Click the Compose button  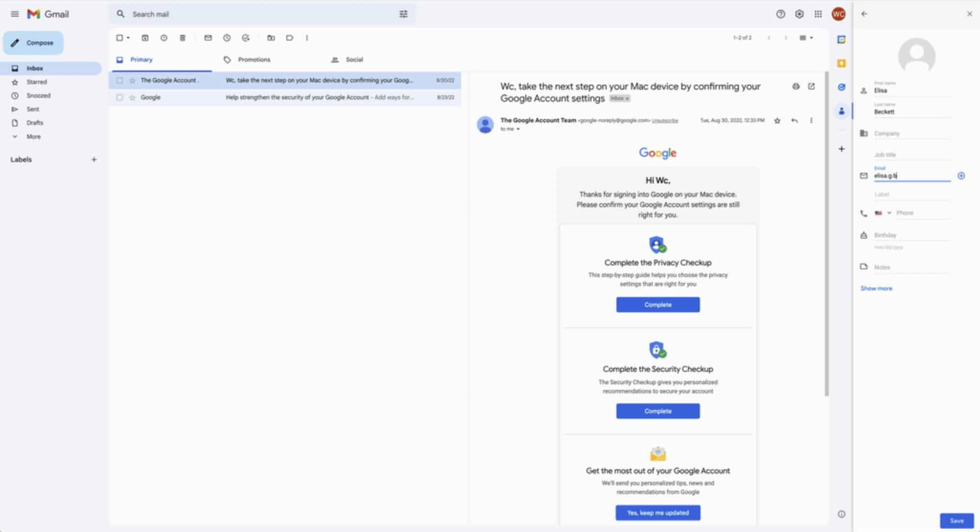coord(33,43)
